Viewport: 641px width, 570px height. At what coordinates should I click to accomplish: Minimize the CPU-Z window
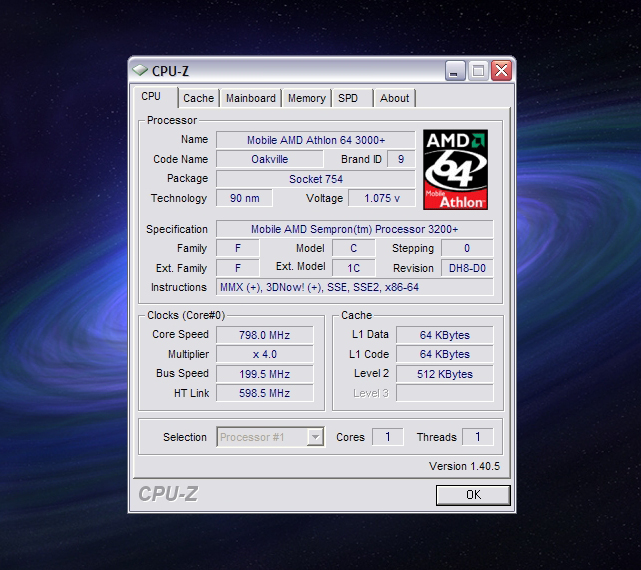[x=455, y=71]
